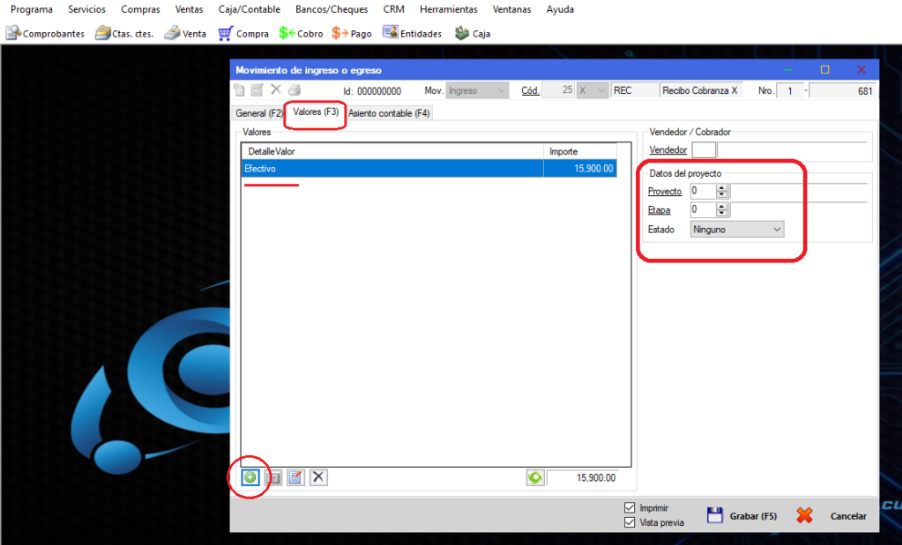The image size is (902, 545).
Task: Open the Programa menu
Action: click(x=32, y=9)
